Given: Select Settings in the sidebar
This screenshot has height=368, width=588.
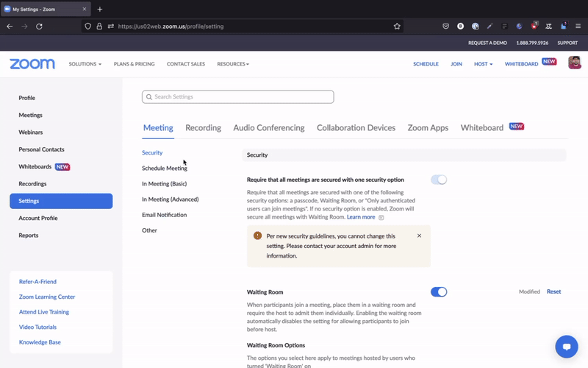Looking at the screenshot, I should point(61,201).
